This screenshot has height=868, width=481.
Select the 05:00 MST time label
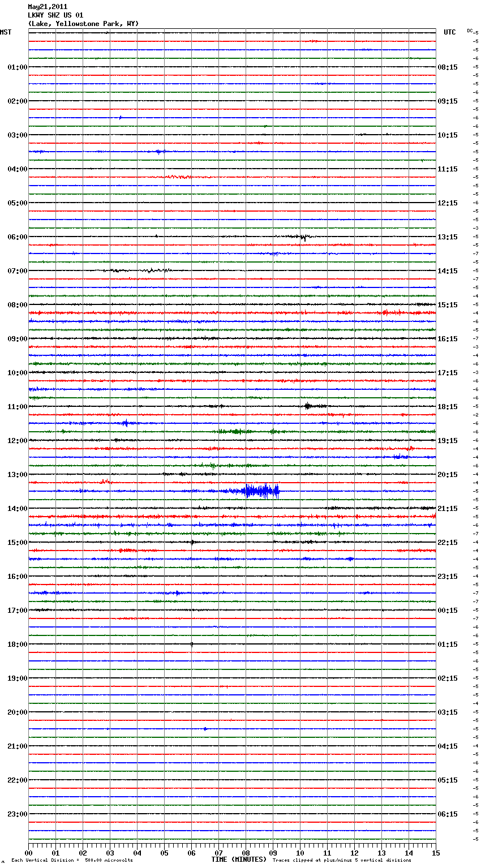[17, 203]
